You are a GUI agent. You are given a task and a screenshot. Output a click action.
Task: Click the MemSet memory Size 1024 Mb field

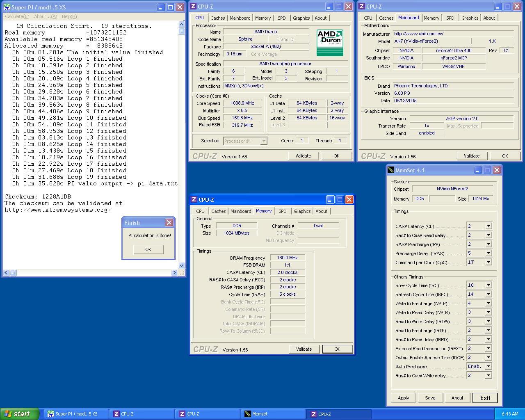pos(481,199)
